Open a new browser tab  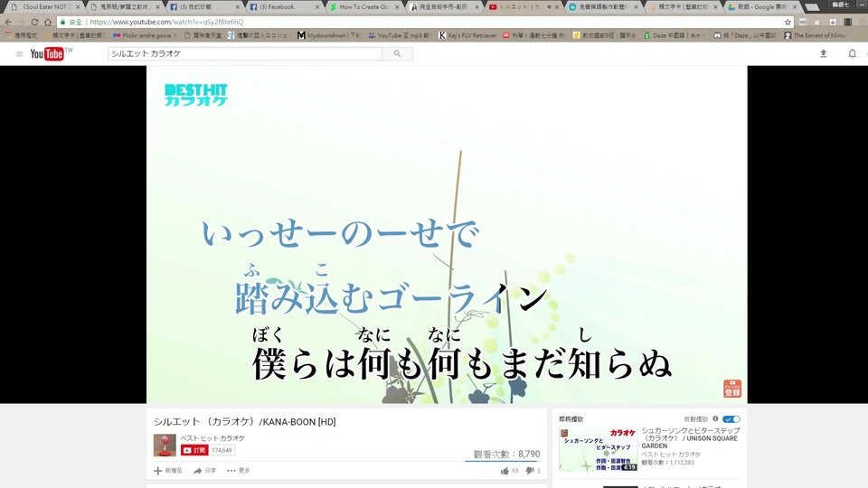pyautogui.click(x=812, y=7)
